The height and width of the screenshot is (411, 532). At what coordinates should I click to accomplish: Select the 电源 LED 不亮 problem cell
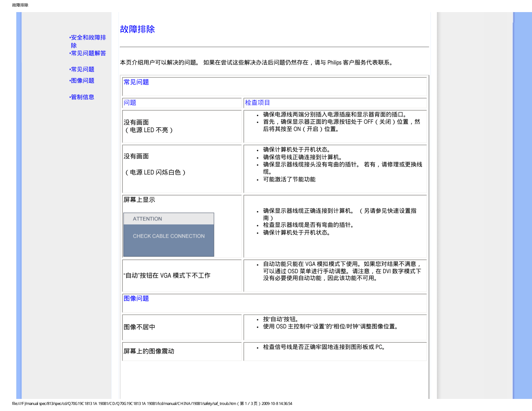click(148, 127)
